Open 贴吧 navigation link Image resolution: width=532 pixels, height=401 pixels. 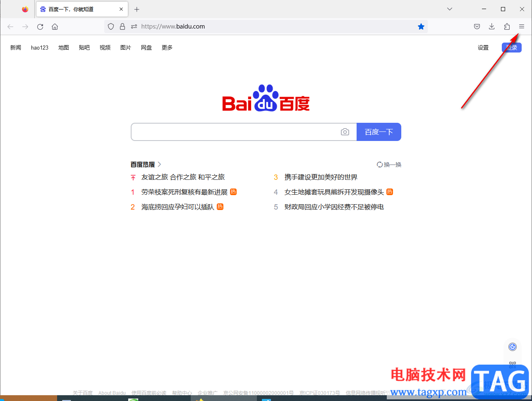(x=84, y=48)
